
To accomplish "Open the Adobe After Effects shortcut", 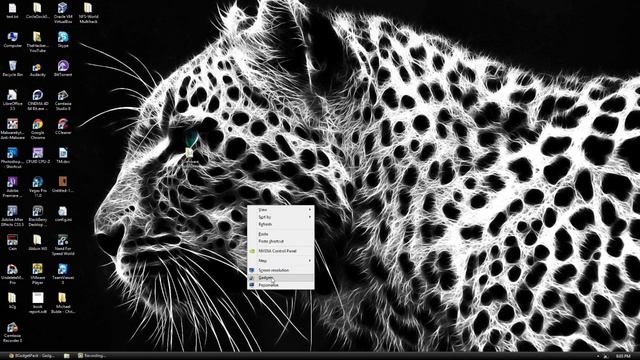I will (x=13, y=216).
